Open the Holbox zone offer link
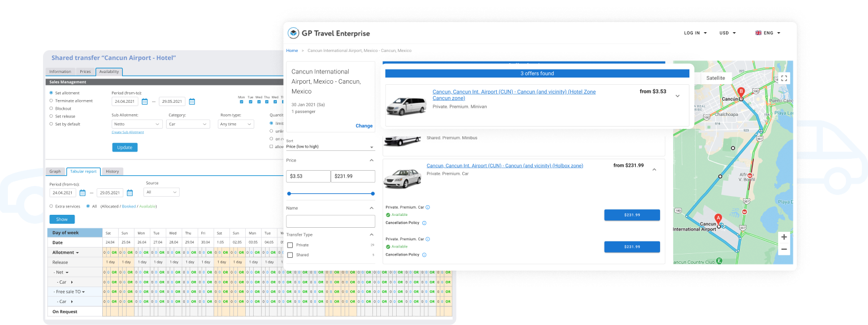The image size is (868, 325). point(505,166)
